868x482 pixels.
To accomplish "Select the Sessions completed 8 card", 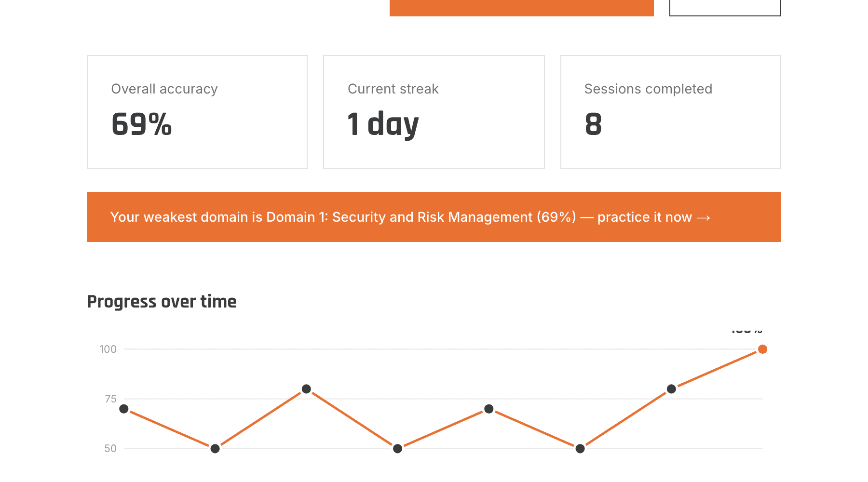I will click(671, 112).
